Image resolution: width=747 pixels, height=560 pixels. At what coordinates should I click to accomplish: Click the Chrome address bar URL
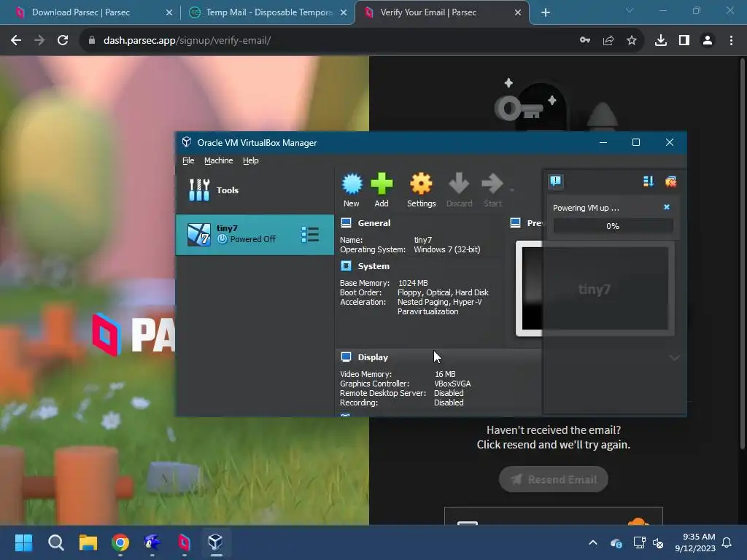pos(187,41)
